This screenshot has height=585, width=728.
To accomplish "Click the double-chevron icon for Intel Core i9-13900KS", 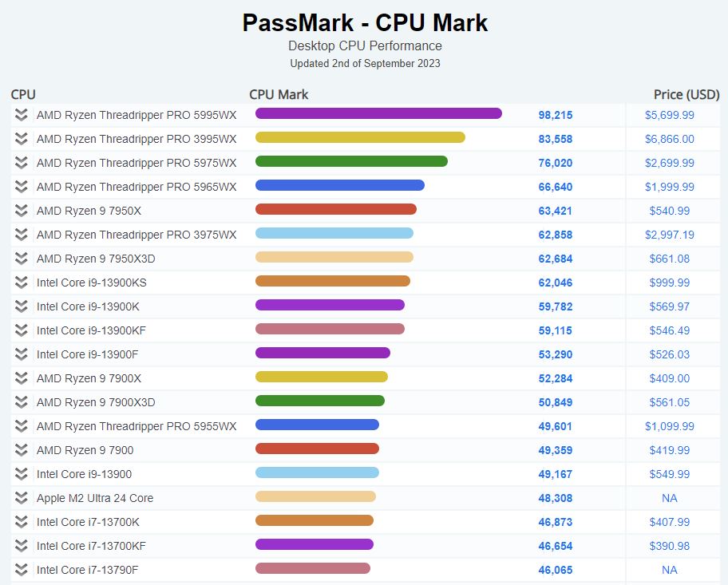I will point(21,283).
